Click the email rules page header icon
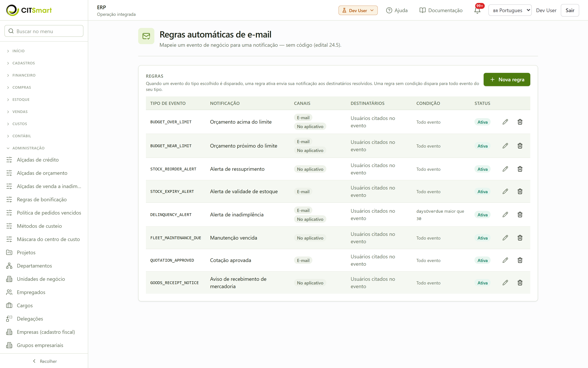Viewport: 588px width, 368px height. point(146,36)
